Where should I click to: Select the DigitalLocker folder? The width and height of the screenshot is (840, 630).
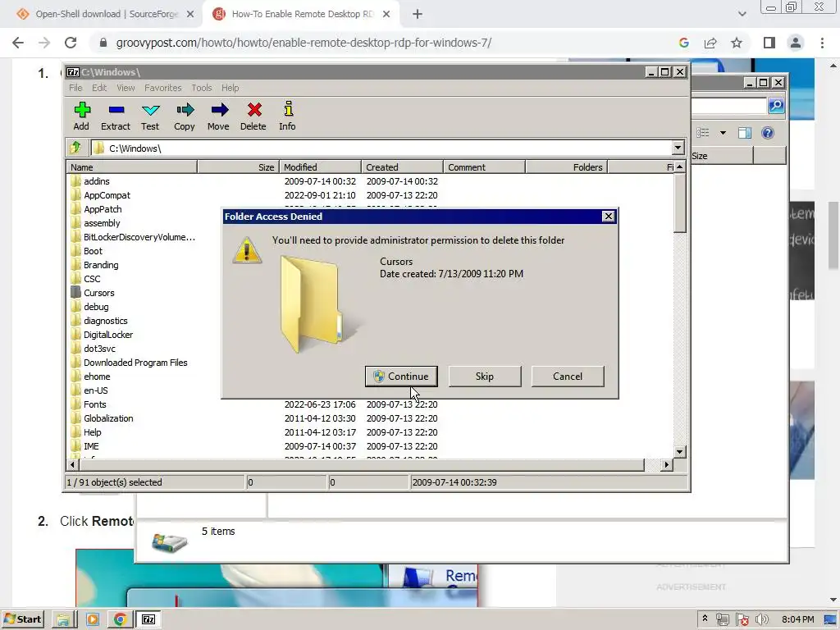tap(107, 335)
